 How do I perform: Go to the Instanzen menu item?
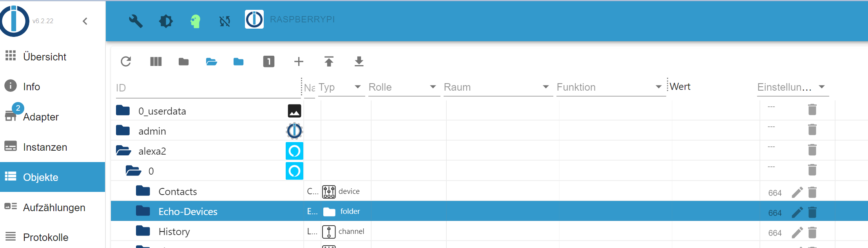(45, 147)
